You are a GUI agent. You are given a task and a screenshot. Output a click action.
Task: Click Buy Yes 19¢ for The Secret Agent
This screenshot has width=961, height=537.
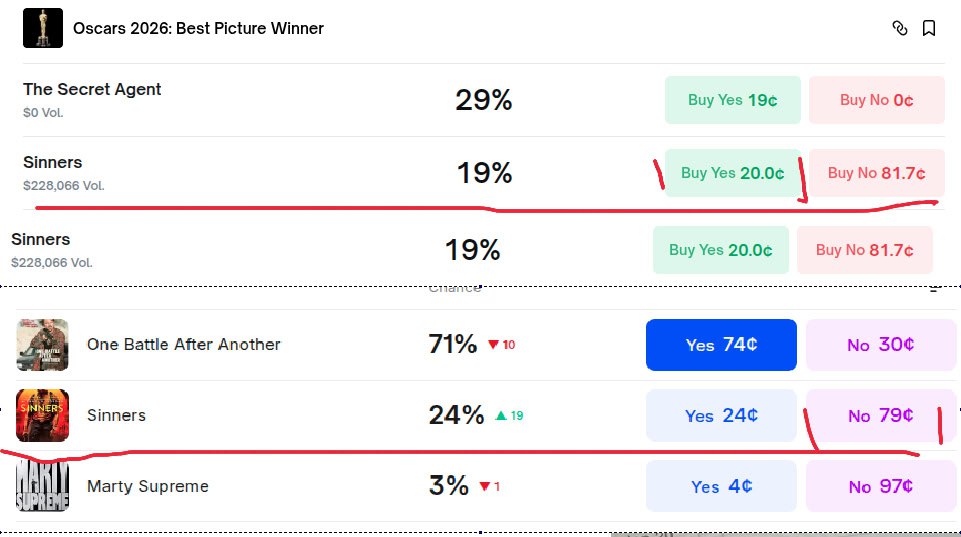[x=732, y=100]
